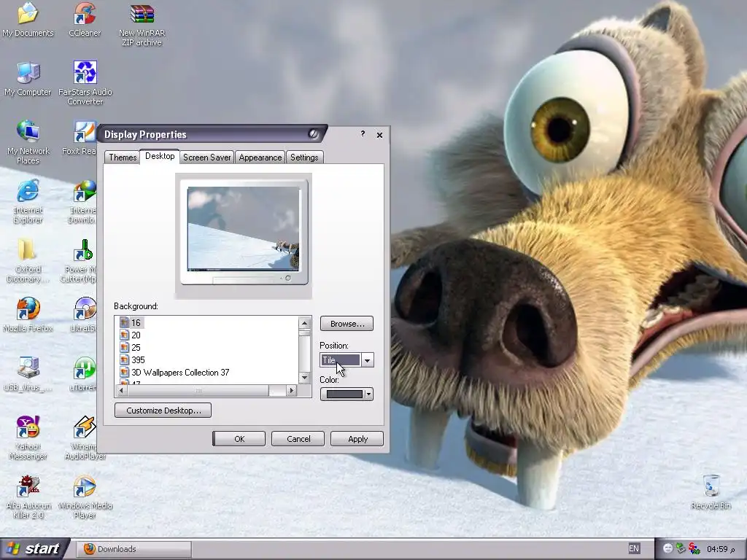Click Customize Desktop... button
The width and height of the screenshot is (747, 560).
(x=163, y=411)
